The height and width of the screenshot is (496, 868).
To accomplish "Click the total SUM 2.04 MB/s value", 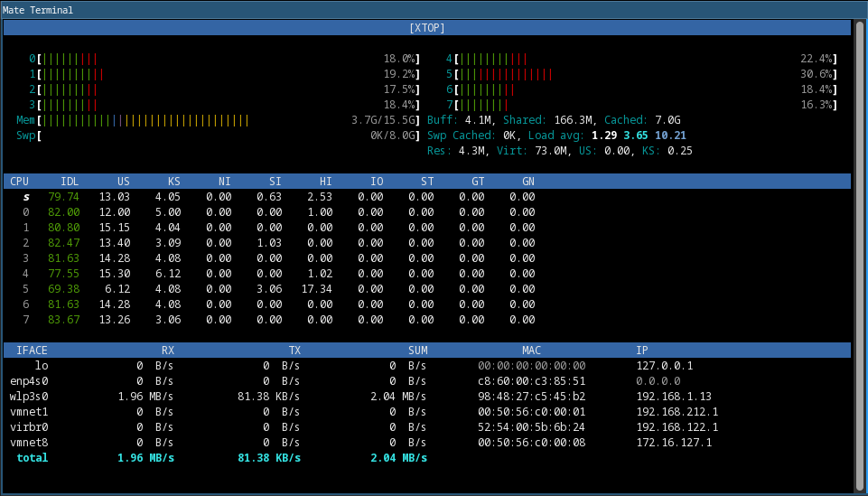I will click(399, 458).
